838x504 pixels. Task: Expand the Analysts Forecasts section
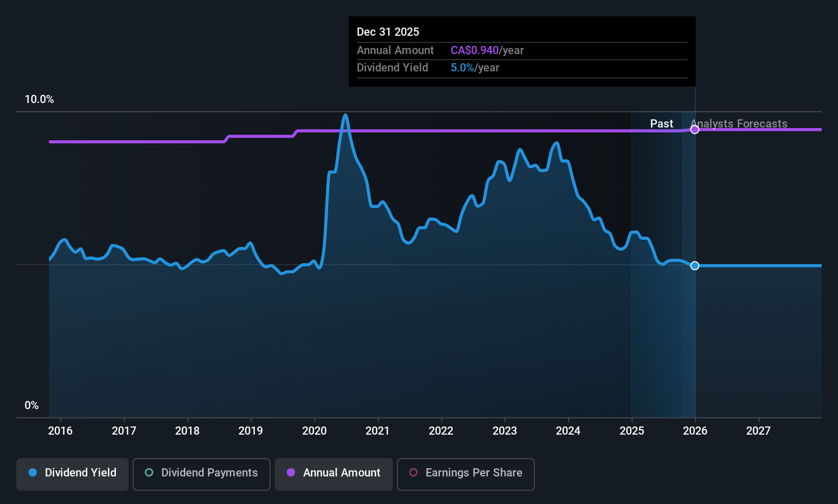point(739,123)
